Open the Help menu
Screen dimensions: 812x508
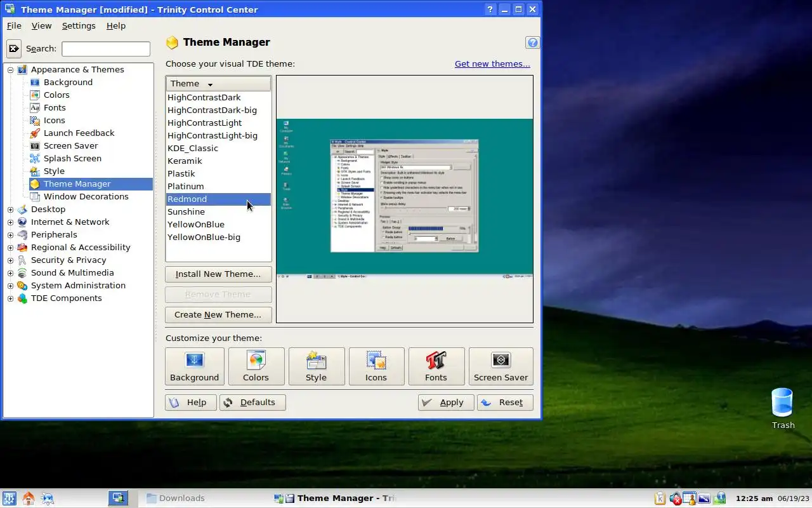(116, 26)
